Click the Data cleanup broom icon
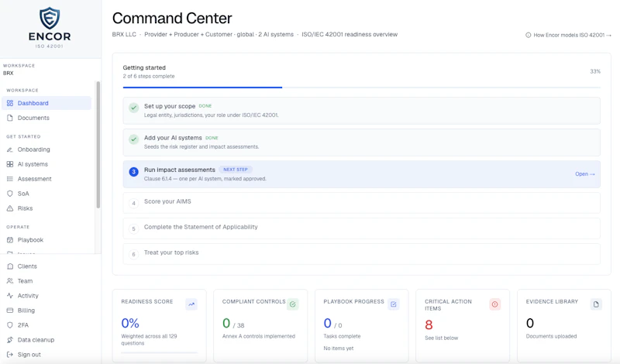Viewport: 620px width, 364px height. pyautogui.click(x=10, y=340)
